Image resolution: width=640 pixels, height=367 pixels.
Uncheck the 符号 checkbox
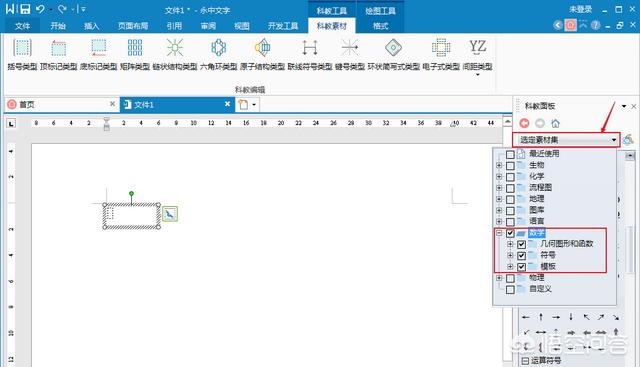pos(521,256)
